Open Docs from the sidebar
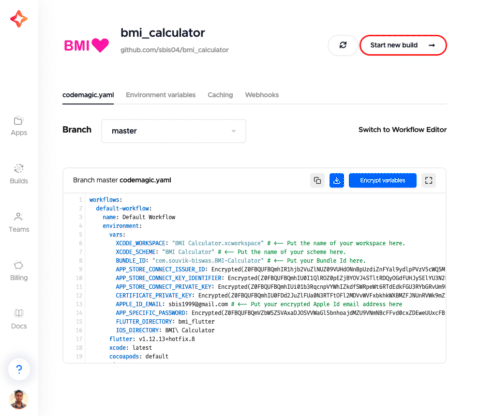This screenshot has height=416, width=480. pyautogui.click(x=19, y=319)
